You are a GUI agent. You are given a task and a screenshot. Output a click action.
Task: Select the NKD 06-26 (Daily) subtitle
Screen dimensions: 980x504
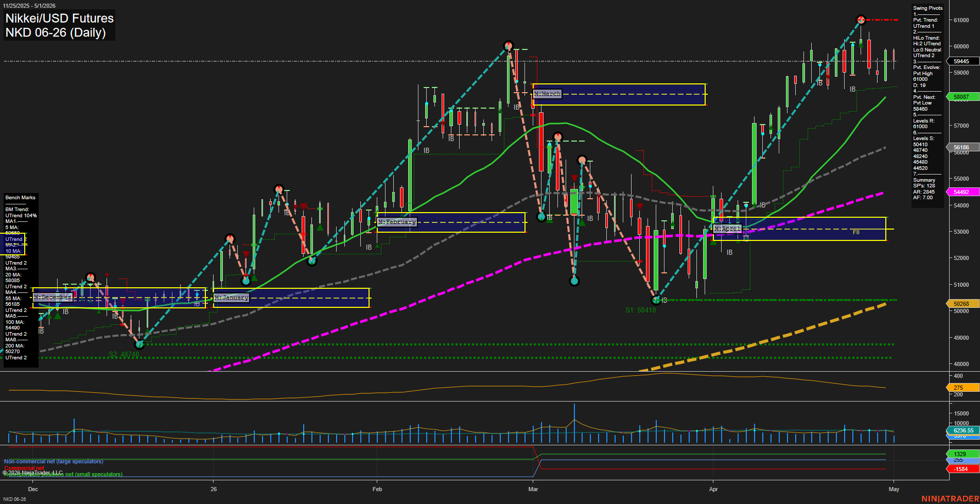pos(55,32)
